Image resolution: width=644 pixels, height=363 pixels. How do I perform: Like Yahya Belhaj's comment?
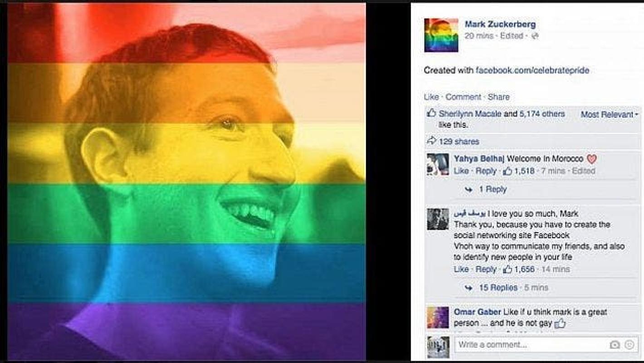tap(461, 171)
